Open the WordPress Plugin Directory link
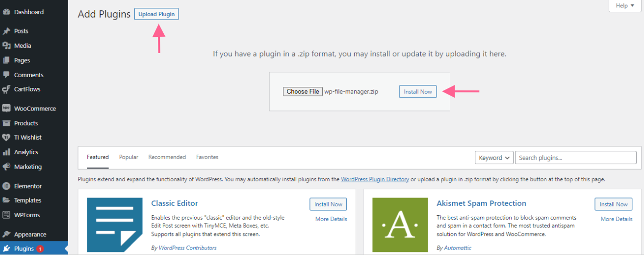 375,179
